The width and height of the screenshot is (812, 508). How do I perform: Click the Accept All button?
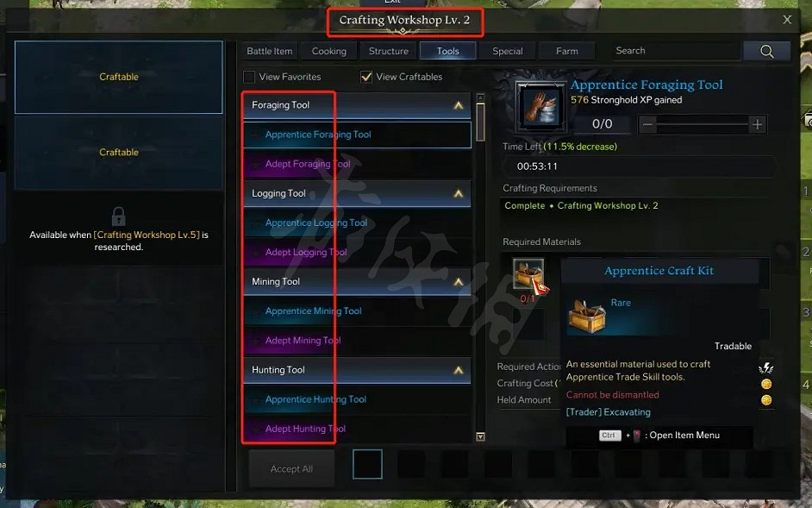click(x=291, y=468)
